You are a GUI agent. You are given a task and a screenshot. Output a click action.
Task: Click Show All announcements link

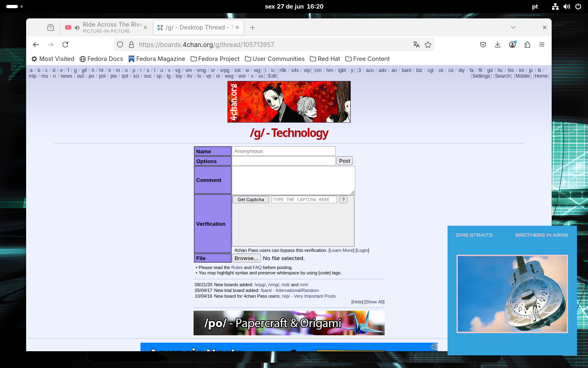tap(374, 302)
